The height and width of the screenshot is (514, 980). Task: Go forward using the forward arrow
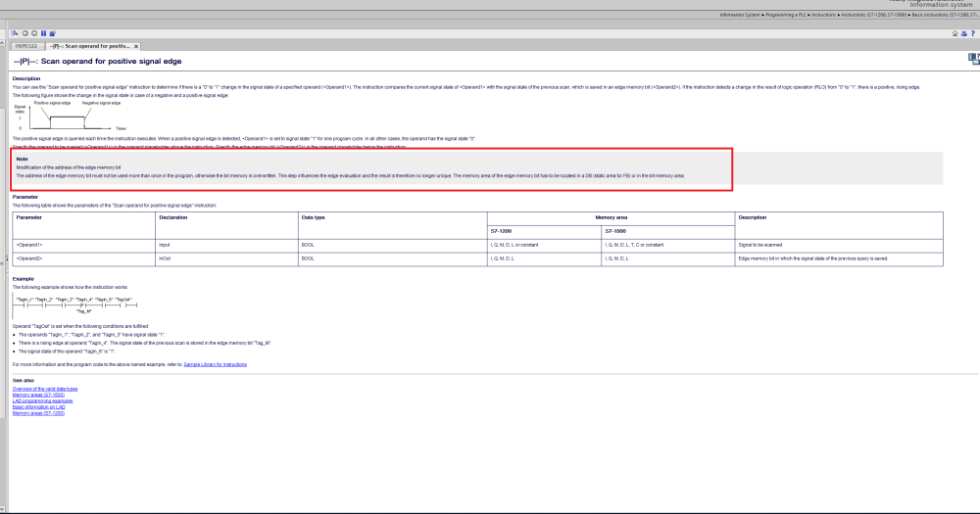pyautogui.click(x=32, y=33)
